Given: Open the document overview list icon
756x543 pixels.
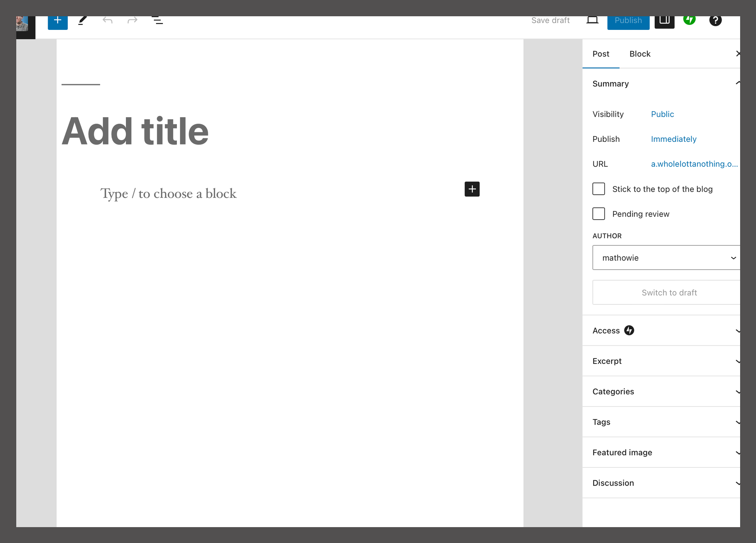Looking at the screenshot, I should pos(157,21).
